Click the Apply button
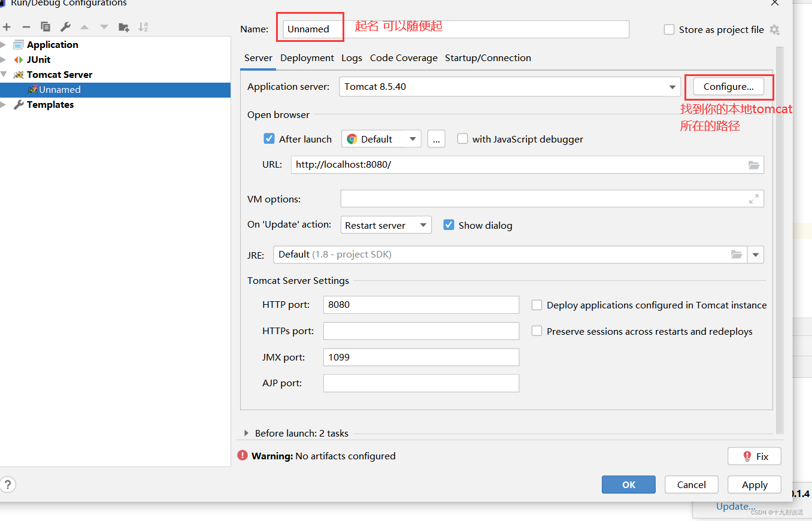Viewport: 812px width, 521px height. pyautogui.click(x=755, y=485)
